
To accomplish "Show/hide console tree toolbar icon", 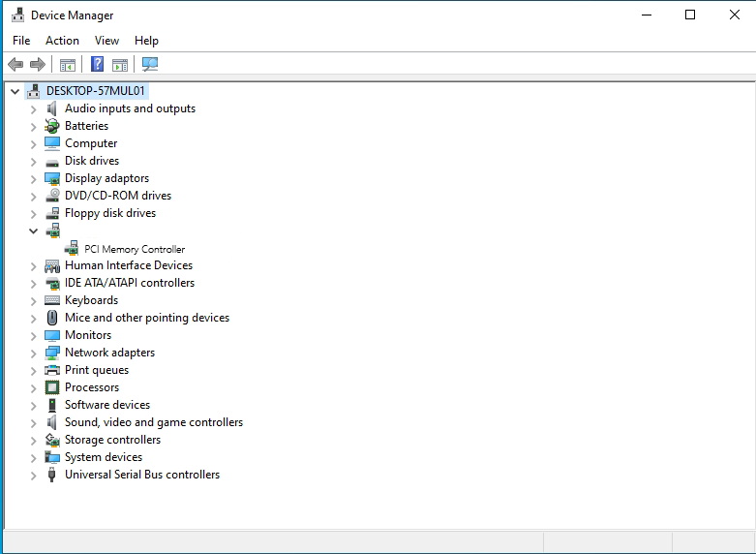I will [x=68, y=64].
